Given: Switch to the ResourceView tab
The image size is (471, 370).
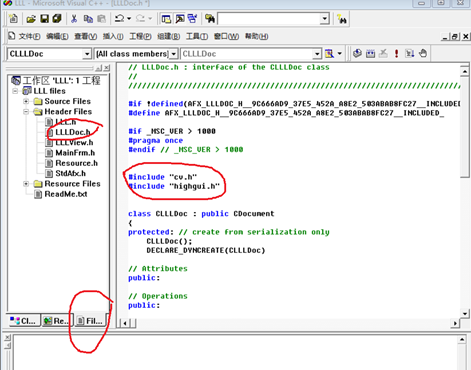Looking at the screenshot, I should [57, 321].
